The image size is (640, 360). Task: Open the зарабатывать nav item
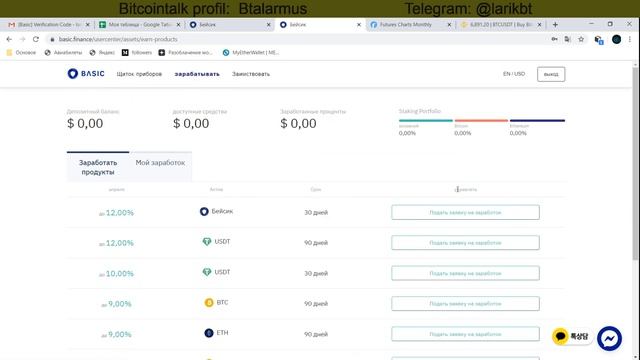(x=197, y=74)
